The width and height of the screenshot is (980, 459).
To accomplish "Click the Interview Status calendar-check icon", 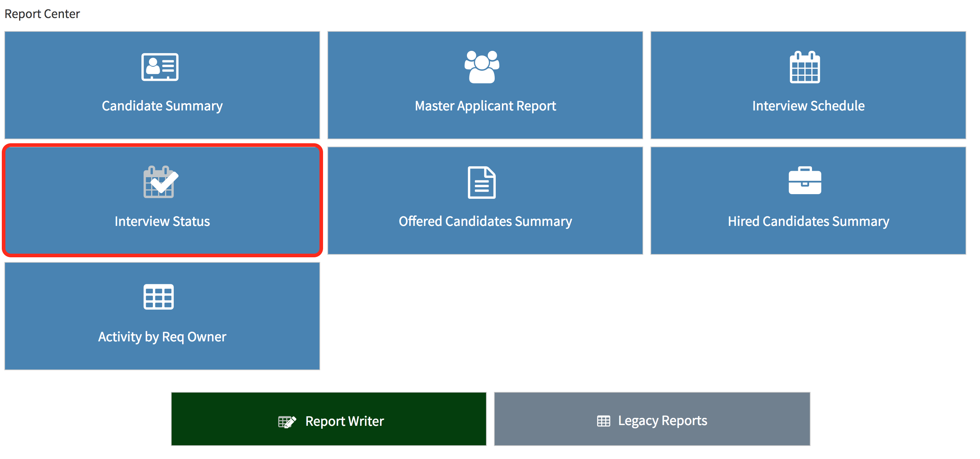I will [160, 182].
